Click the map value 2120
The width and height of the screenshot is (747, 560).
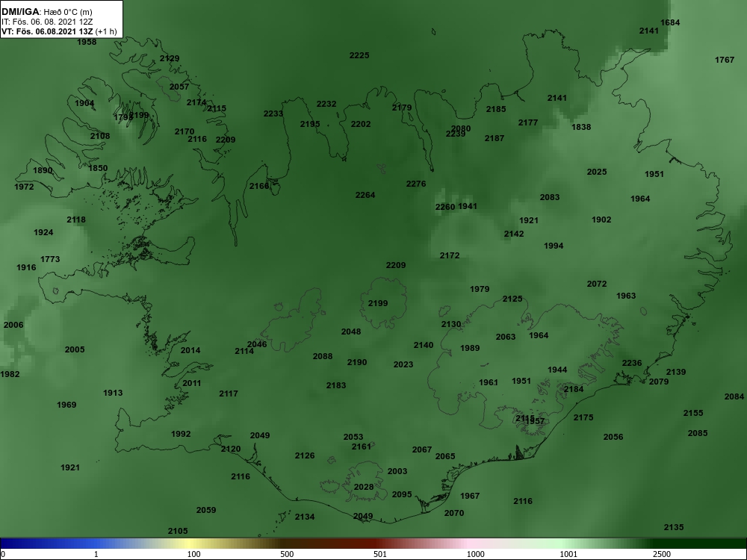[231, 449]
